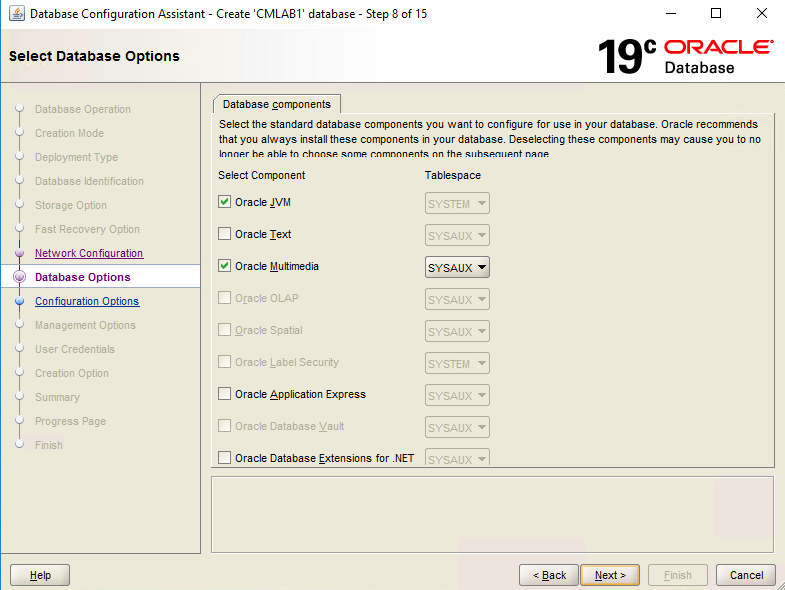Click the Oracle Label Security checkbox

pyautogui.click(x=224, y=362)
